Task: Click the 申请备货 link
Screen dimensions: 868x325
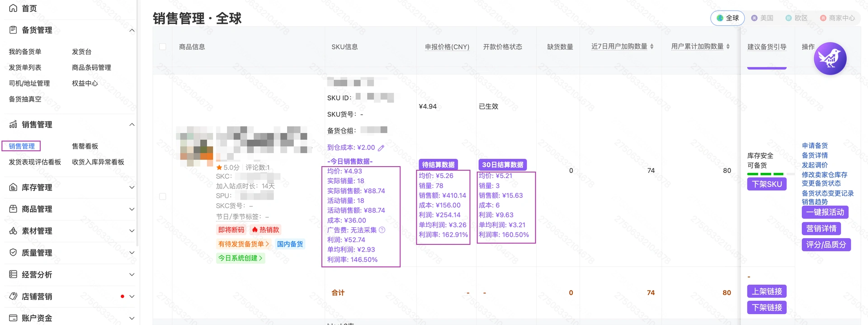Action: click(815, 146)
